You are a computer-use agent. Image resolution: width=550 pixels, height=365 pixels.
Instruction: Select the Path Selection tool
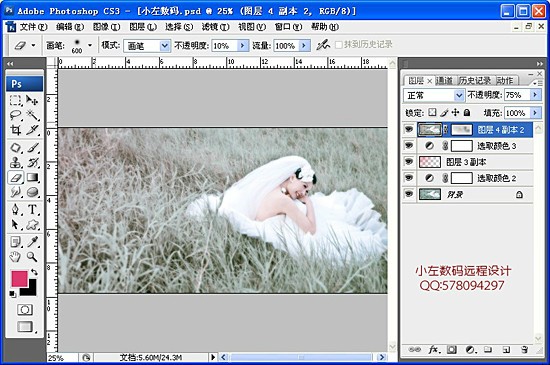click(15, 224)
